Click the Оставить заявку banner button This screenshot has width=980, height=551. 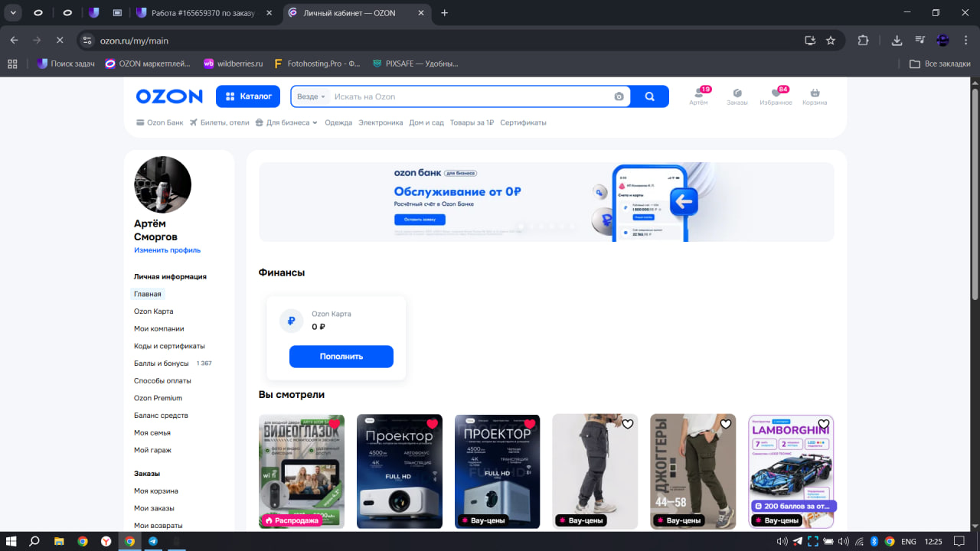coord(420,220)
